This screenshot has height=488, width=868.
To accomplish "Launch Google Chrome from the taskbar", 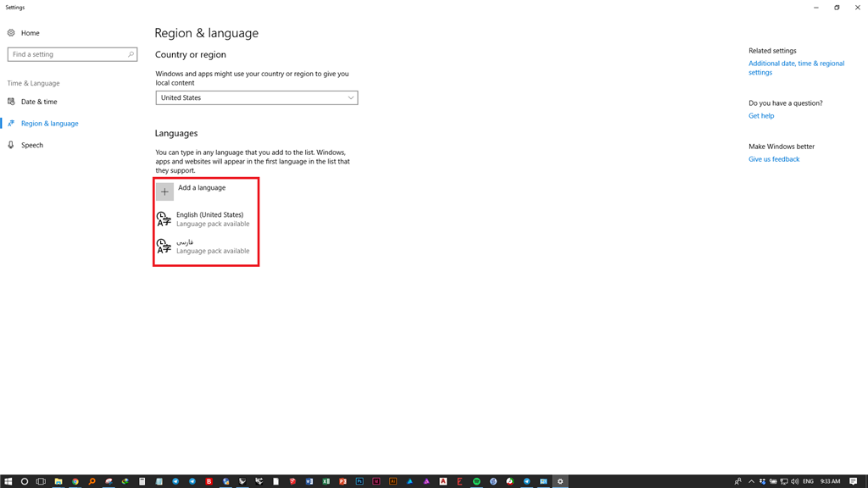I will pyautogui.click(x=75, y=481).
